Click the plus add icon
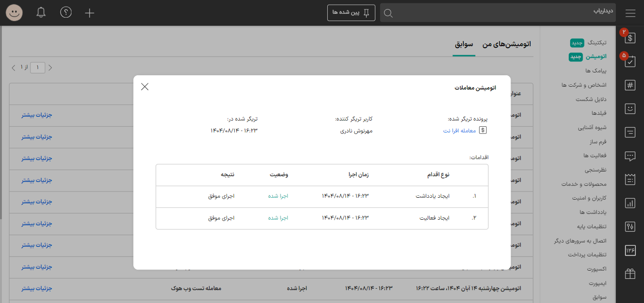Image resolution: width=644 pixels, height=303 pixels. pyautogui.click(x=90, y=13)
